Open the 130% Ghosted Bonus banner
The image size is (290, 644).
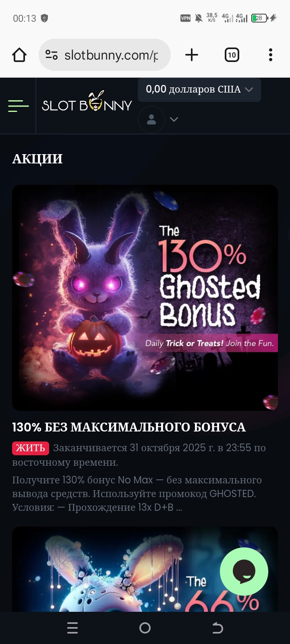145,298
